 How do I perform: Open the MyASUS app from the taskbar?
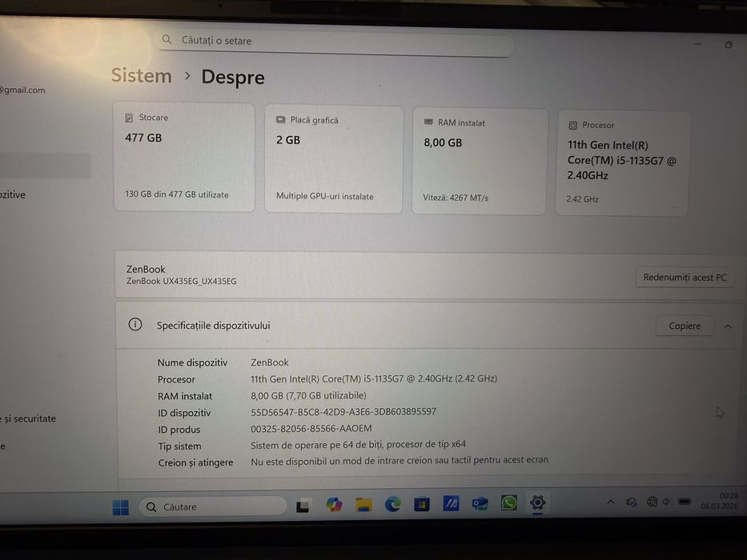click(x=451, y=503)
